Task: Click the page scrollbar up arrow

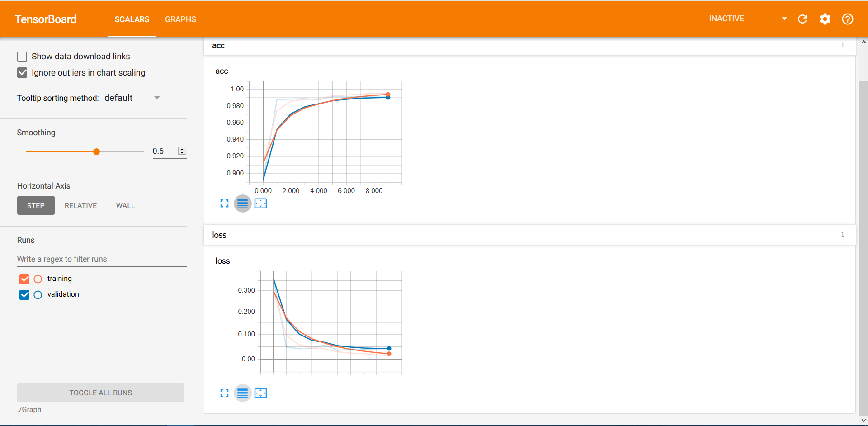Action: (863, 42)
